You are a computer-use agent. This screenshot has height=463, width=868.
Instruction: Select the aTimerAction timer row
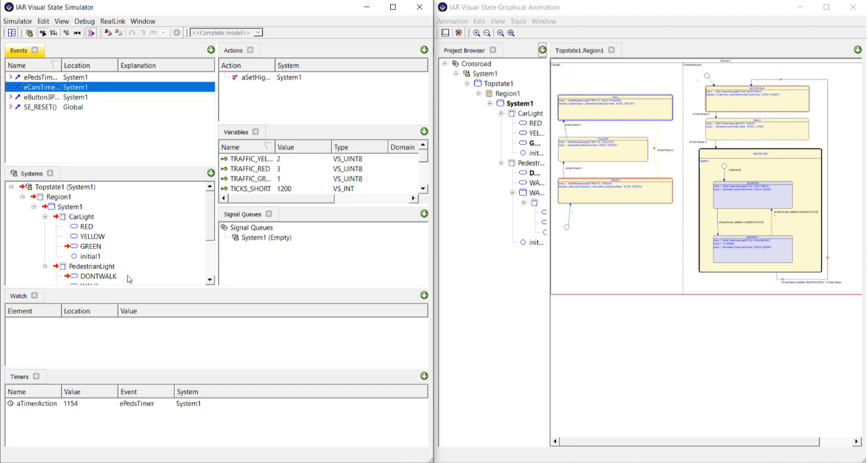click(x=217, y=404)
